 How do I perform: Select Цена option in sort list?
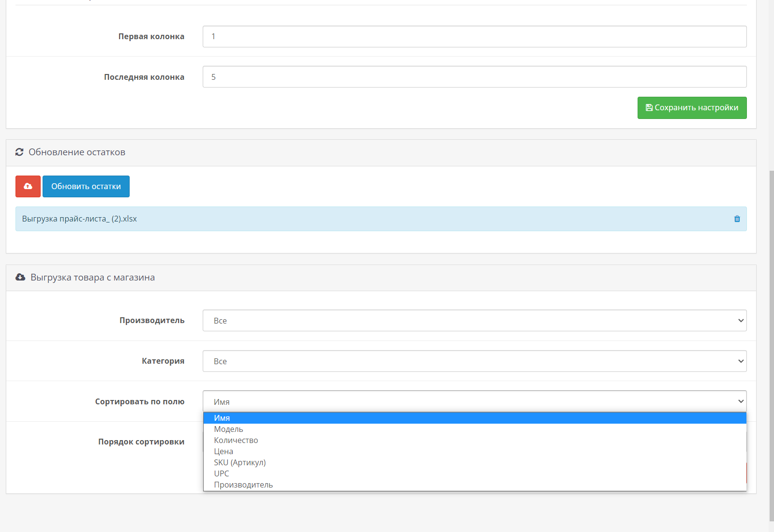475,451
